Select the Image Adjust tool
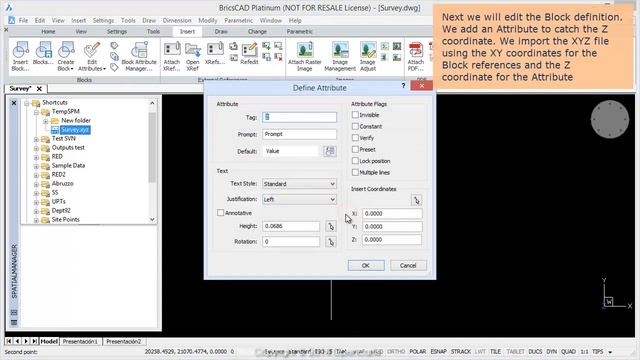The height and width of the screenshot is (360, 640). click(368, 56)
